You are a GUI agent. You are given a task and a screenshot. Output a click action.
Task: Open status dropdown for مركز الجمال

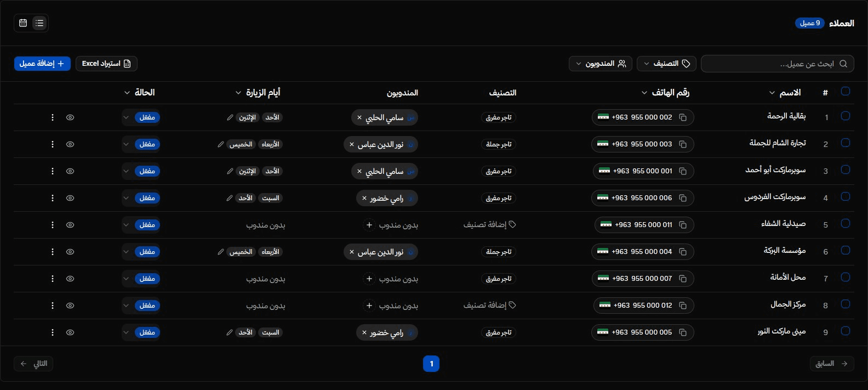click(x=141, y=306)
